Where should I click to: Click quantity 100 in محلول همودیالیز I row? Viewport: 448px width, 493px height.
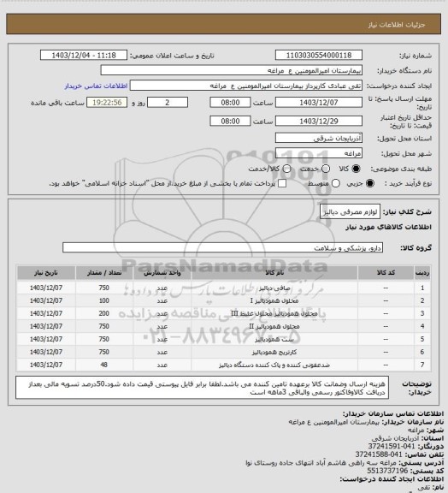pos(104,300)
